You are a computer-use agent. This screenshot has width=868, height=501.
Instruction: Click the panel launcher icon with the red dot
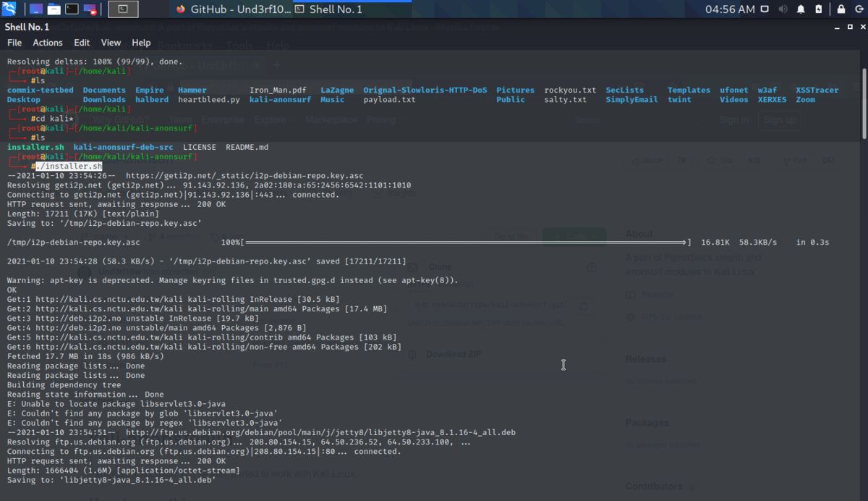point(90,9)
